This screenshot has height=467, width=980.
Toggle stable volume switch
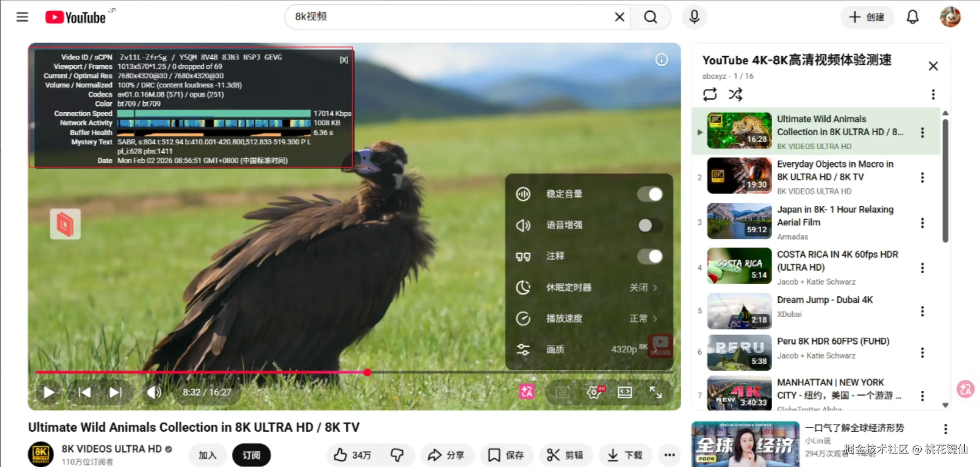pos(650,194)
